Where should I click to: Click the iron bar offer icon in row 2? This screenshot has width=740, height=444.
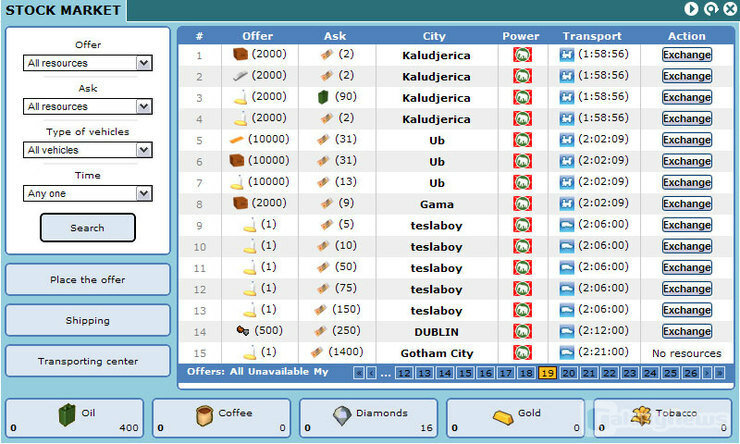coord(240,75)
